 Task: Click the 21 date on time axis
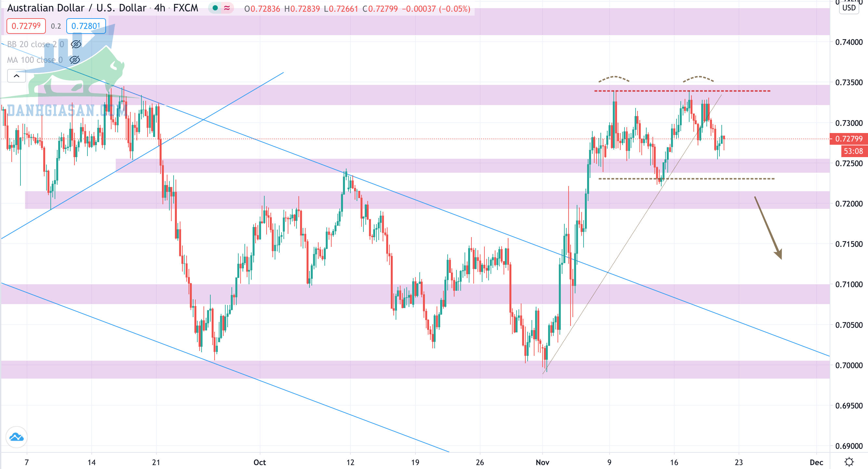click(x=156, y=462)
